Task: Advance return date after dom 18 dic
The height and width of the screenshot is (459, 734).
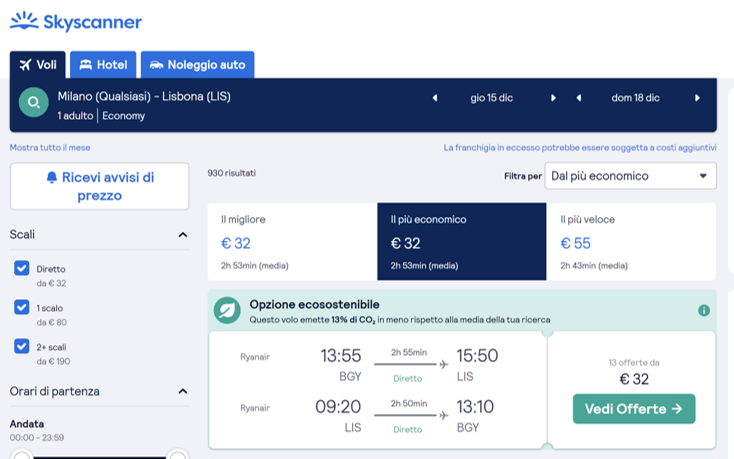Action: coord(697,98)
